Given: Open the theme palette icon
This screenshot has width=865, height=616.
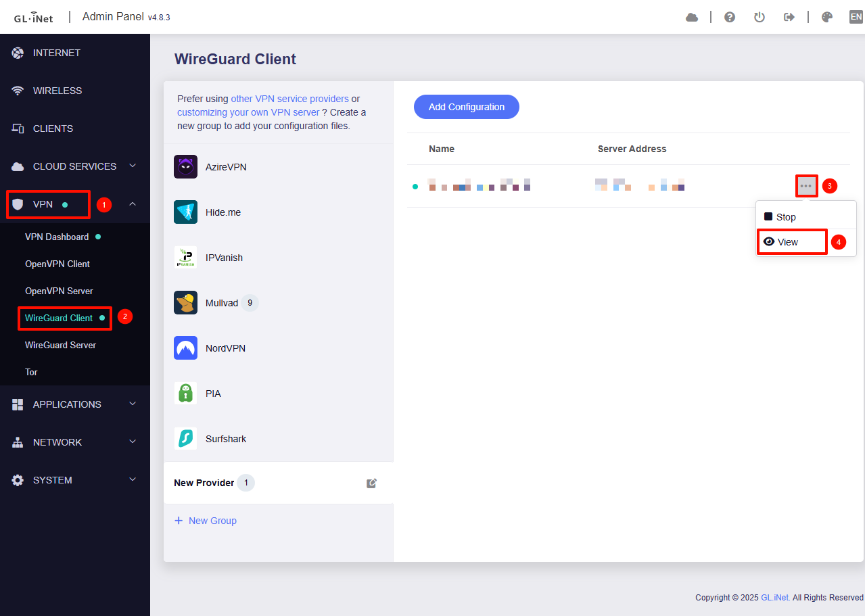Looking at the screenshot, I should coord(826,18).
